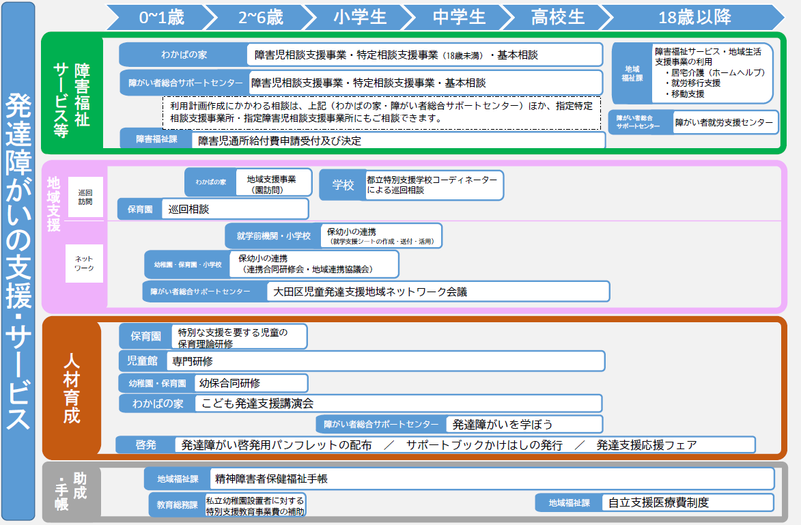Click 特別な支援を要する児童の保育理論研修 box
The width and height of the screenshot is (801, 525).
pyautogui.click(x=239, y=337)
